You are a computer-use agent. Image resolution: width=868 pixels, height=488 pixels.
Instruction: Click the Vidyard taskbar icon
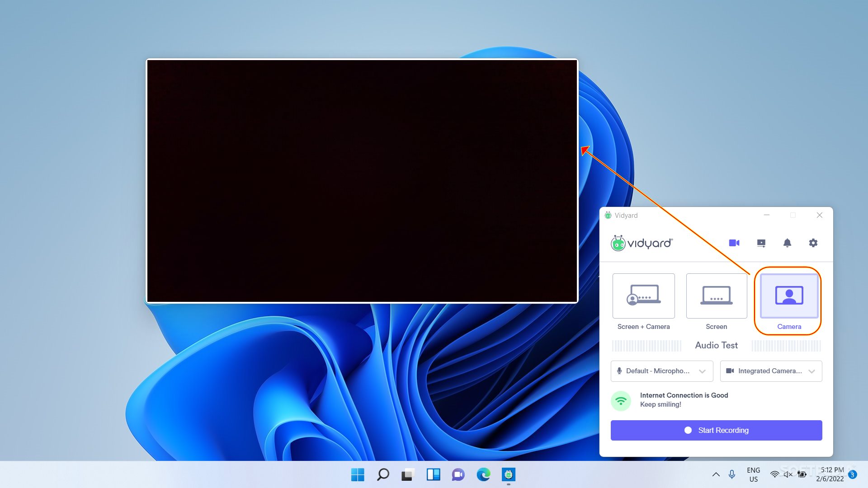click(x=509, y=474)
